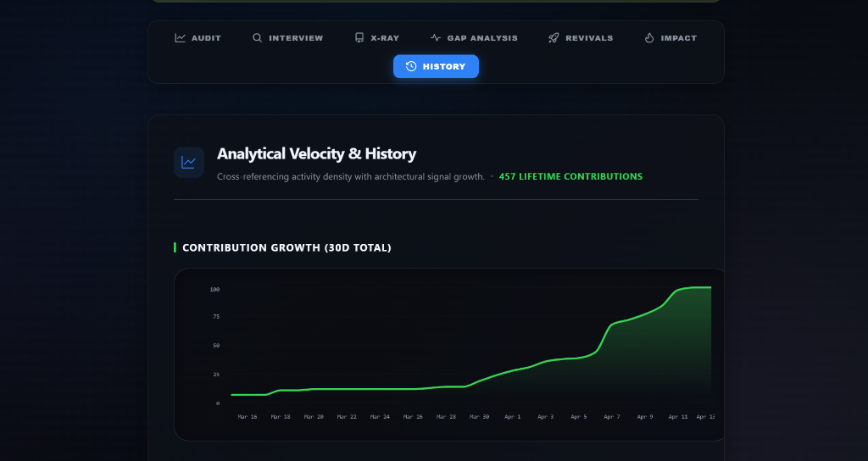
Task: Click the 50 y-axis label
Action: (x=216, y=346)
